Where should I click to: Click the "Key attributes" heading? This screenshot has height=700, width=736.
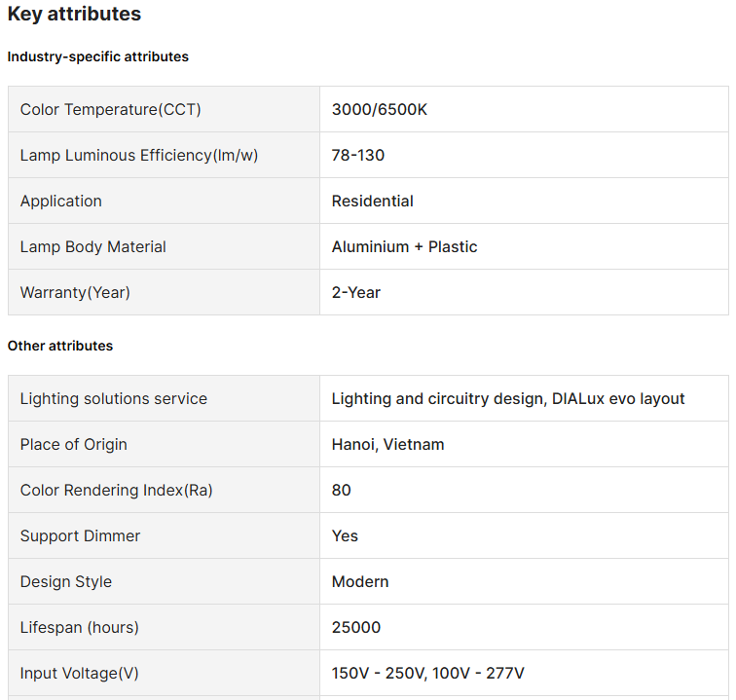tap(74, 15)
